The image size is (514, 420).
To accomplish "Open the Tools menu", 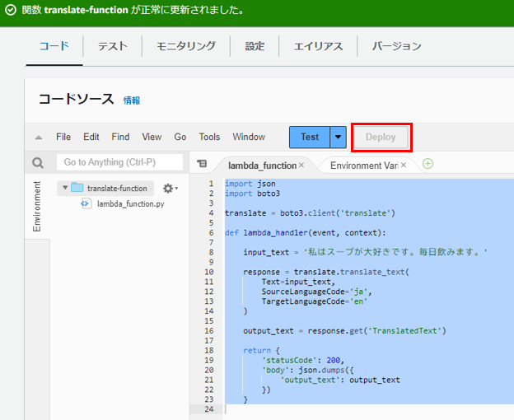I will click(x=209, y=137).
